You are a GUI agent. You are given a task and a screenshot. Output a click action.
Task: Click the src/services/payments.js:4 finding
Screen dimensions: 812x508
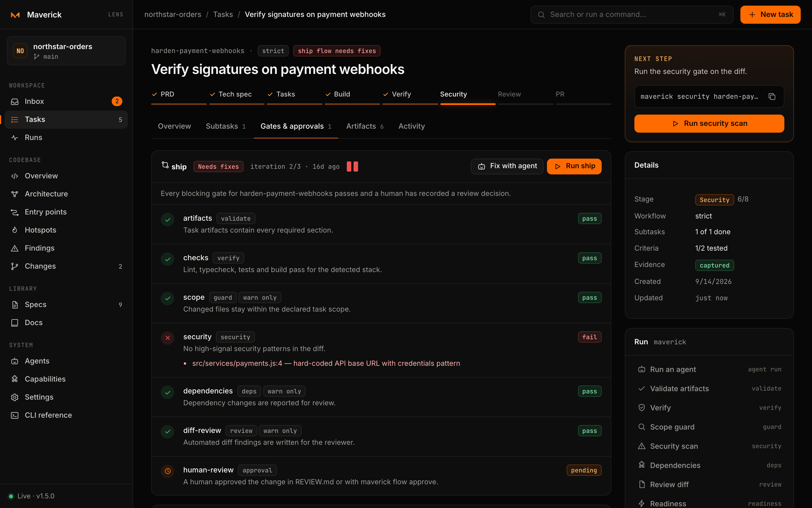[x=326, y=364]
